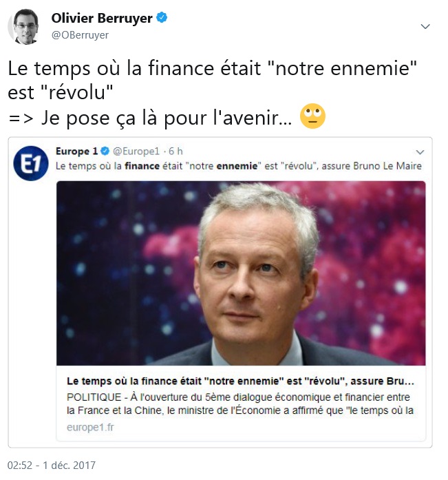This screenshot has width=448, height=480.
Task: Click the Europe 1 logo avatar
Action: pos(31,163)
